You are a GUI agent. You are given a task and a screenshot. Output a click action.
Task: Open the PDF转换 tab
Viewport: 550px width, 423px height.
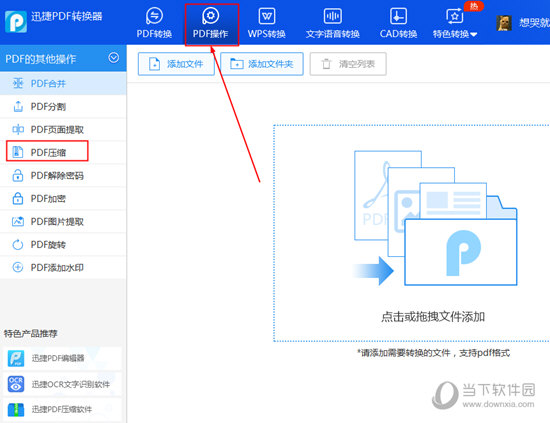pyautogui.click(x=154, y=24)
